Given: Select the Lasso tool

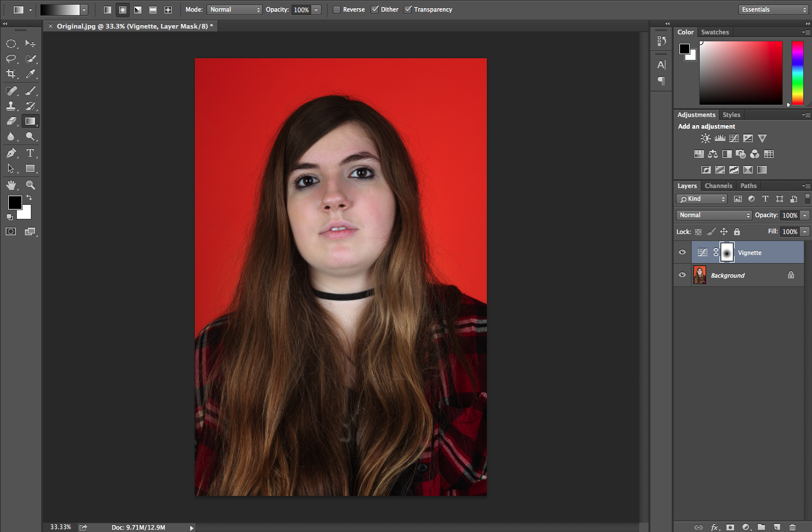Looking at the screenshot, I should point(11,59).
